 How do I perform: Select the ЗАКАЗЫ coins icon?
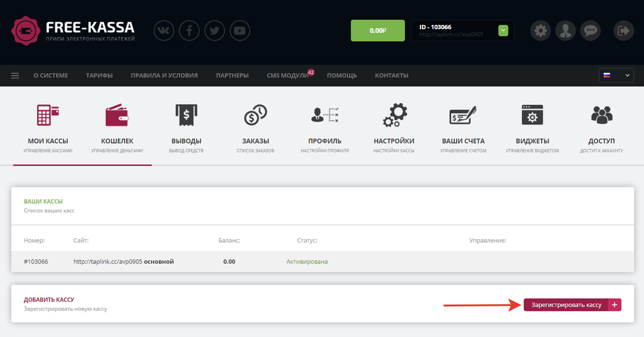click(x=255, y=115)
